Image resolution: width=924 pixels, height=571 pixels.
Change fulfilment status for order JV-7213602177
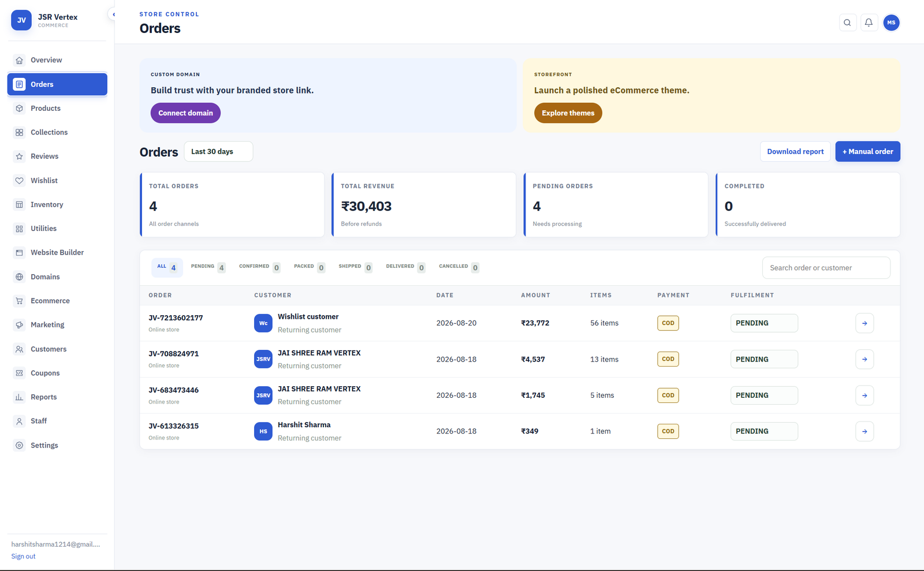pos(764,323)
